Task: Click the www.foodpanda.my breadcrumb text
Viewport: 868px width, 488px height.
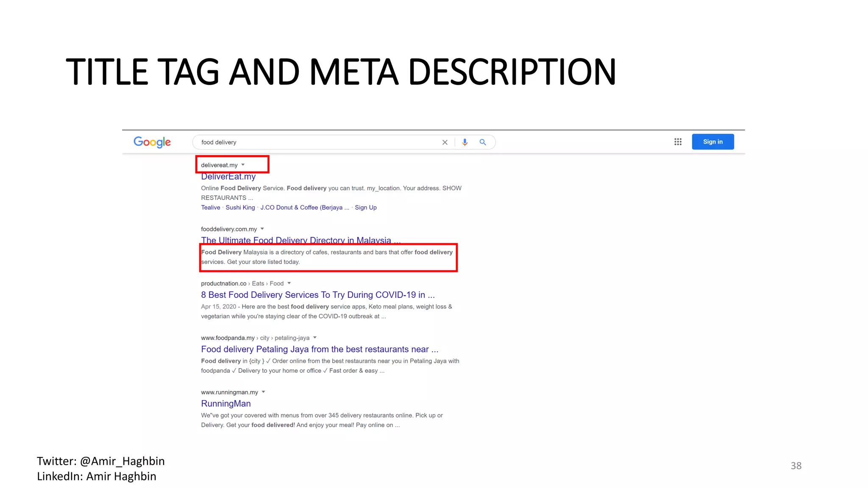Action: [x=255, y=338]
